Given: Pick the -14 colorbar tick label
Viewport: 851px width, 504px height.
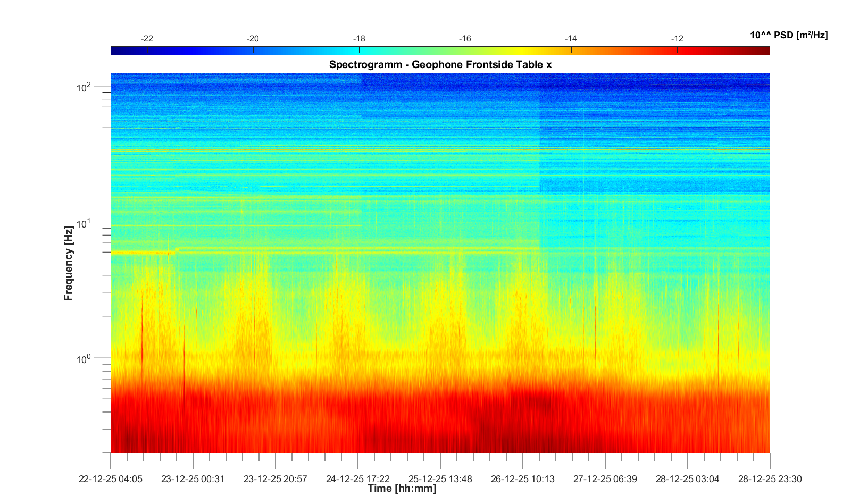Looking at the screenshot, I should [x=571, y=39].
